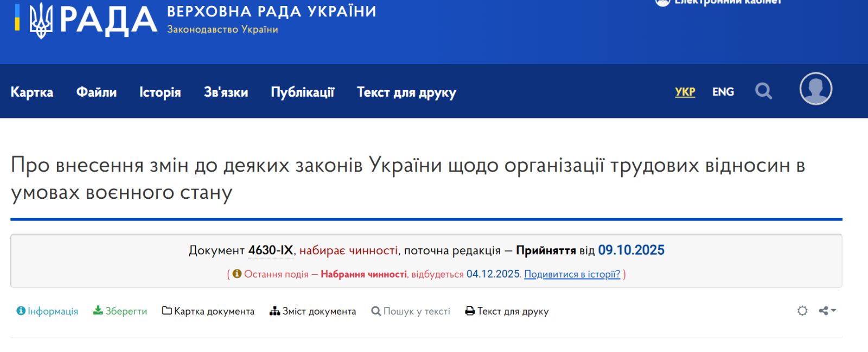The width and height of the screenshot is (868, 352).
Task: Click the Подивитися в історії link
Action: (x=572, y=274)
